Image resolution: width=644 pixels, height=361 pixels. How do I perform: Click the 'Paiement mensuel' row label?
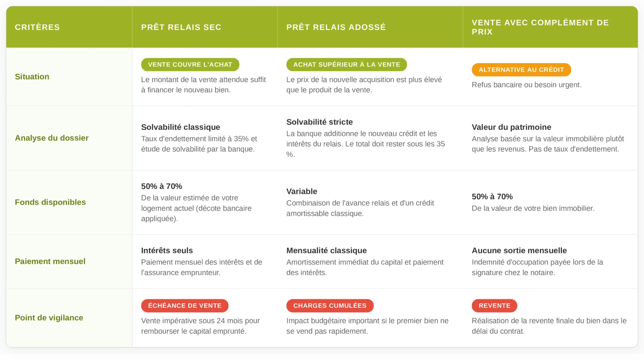50,261
